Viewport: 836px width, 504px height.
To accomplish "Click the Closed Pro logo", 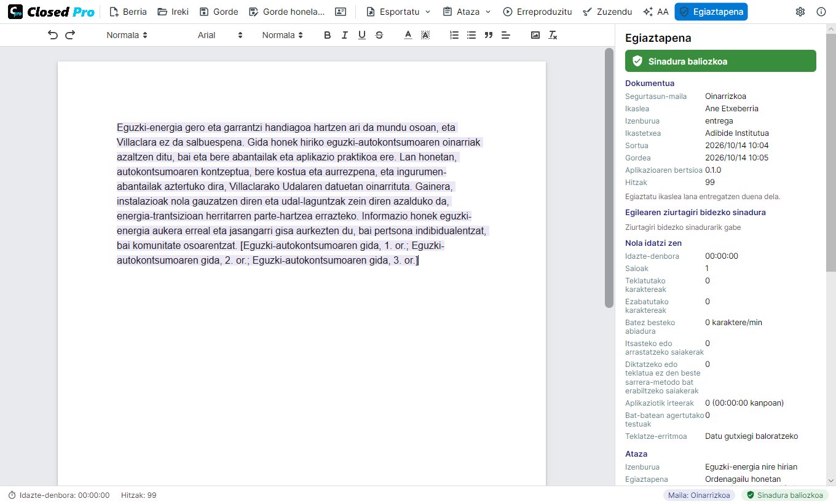I will click(51, 12).
